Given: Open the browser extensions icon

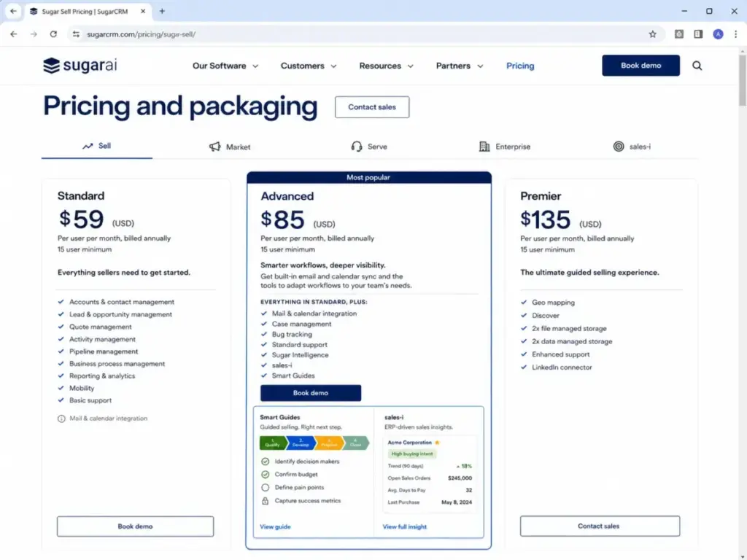Looking at the screenshot, I should point(679,34).
